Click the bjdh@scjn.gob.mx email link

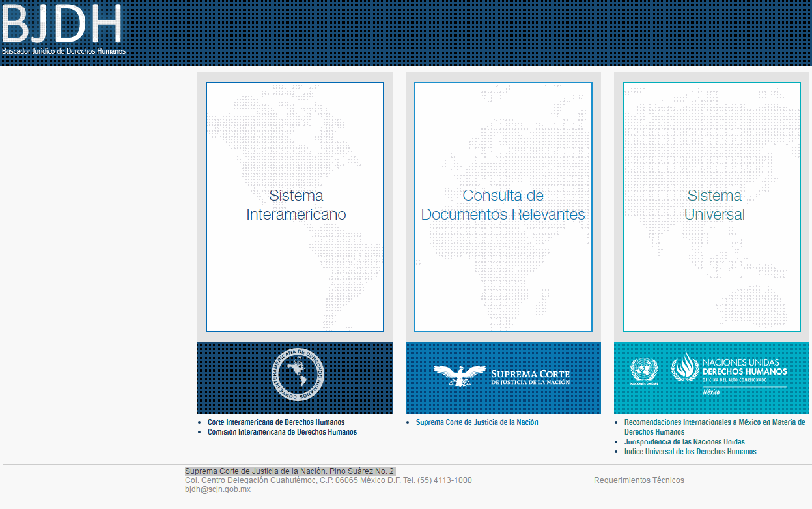tap(217, 489)
